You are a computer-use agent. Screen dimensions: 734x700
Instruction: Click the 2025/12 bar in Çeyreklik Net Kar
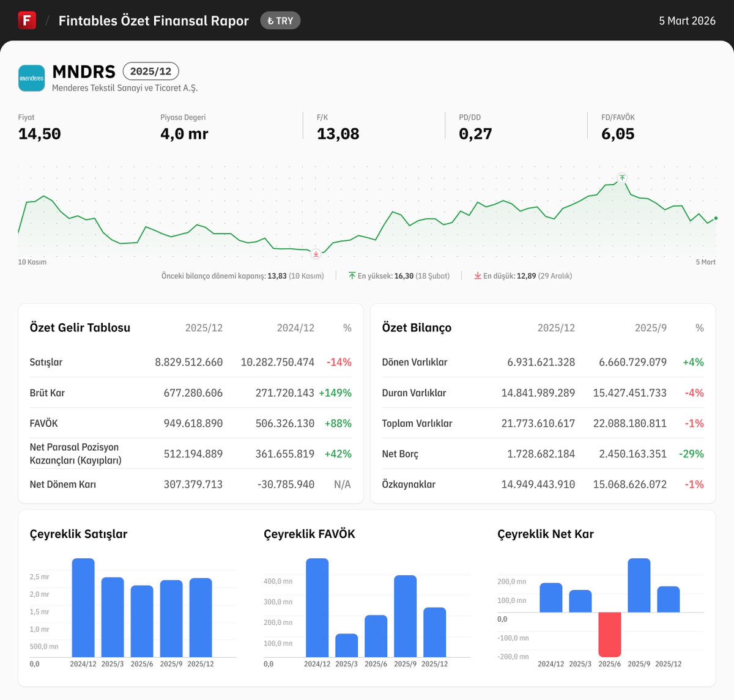coord(668,599)
